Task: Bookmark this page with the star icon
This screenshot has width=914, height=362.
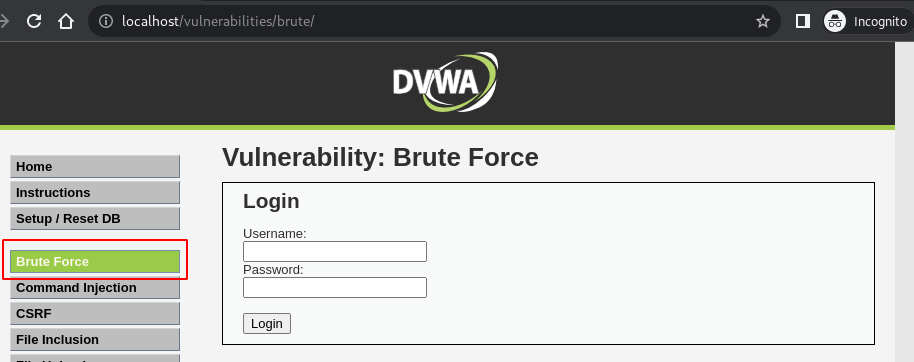Action: click(x=762, y=22)
